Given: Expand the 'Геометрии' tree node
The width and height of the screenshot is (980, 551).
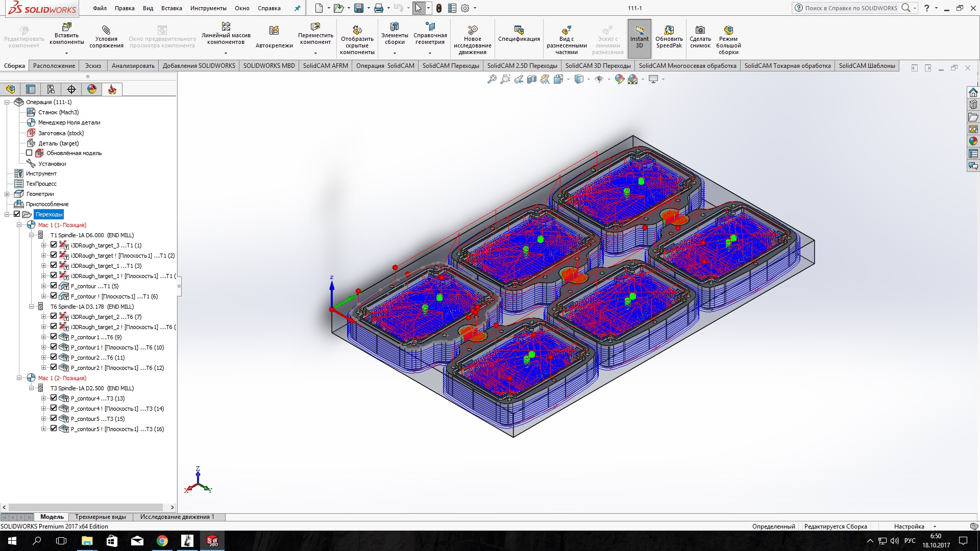Looking at the screenshot, I should click(7, 194).
